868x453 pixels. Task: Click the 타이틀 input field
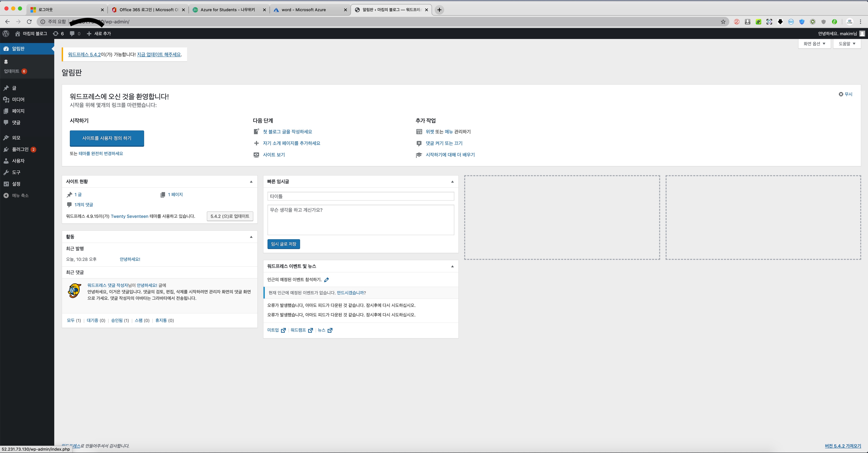click(x=361, y=196)
